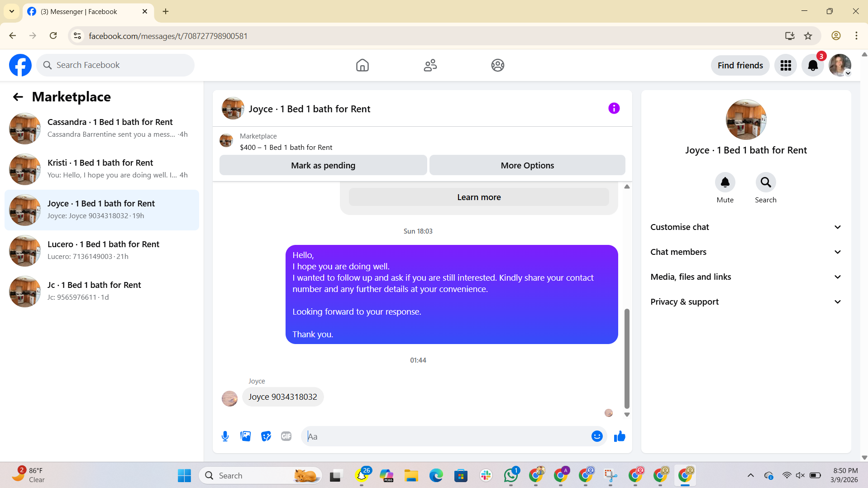The height and width of the screenshot is (488, 868).
Task: Open Microsoft Edge from taskbar
Action: tap(436, 475)
